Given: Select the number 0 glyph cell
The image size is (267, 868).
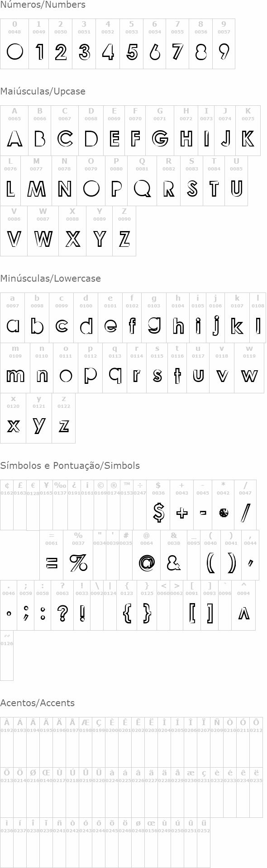Looking at the screenshot, I should (14, 44).
